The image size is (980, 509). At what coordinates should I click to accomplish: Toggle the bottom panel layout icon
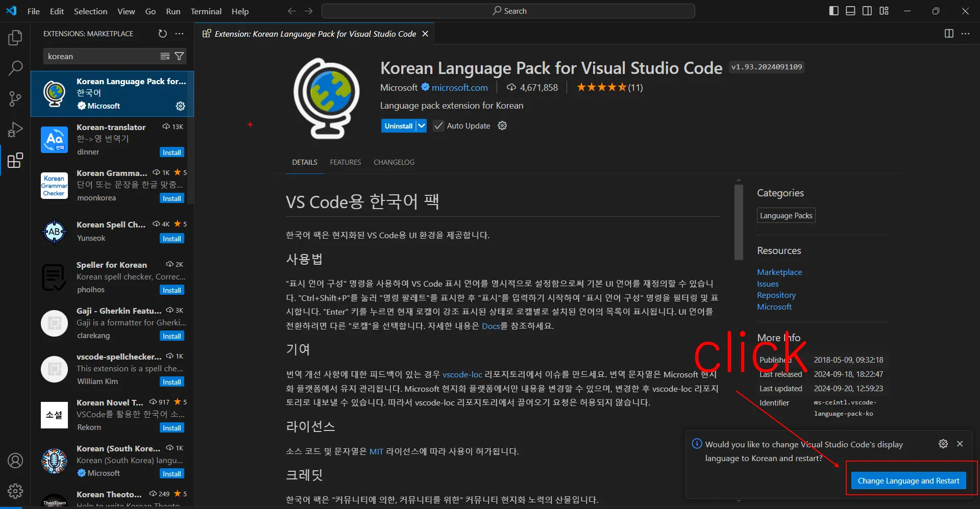[x=850, y=11]
